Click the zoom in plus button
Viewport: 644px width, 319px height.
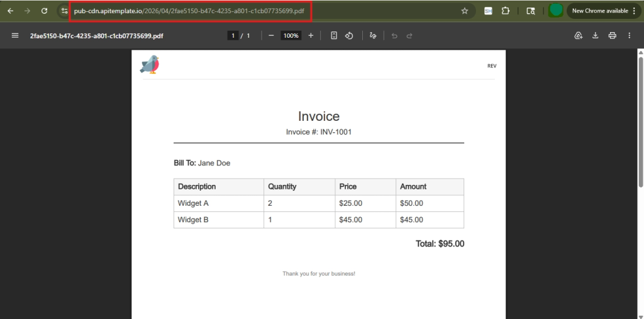[311, 36]
